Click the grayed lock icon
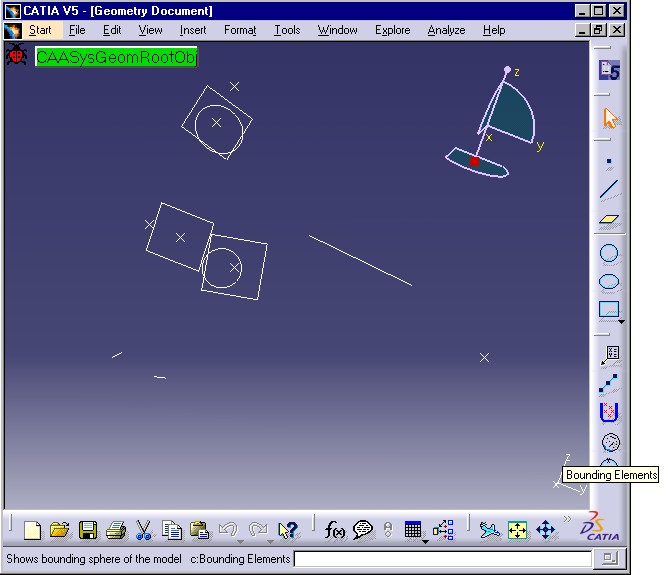 388,530
